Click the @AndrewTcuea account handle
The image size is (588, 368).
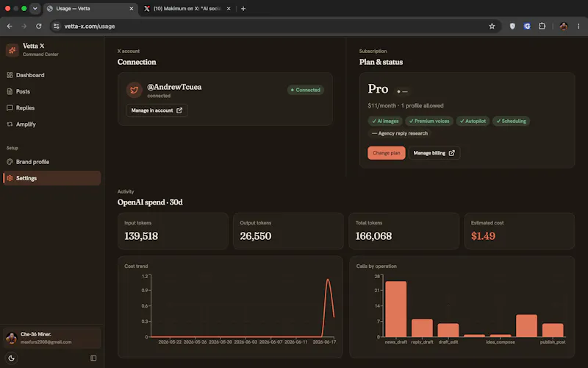click(174, 87)
